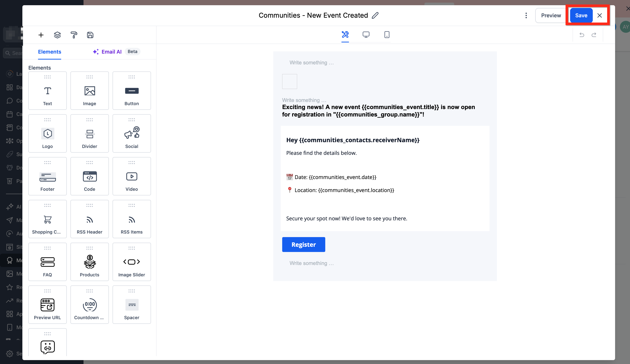Select the Countdown element tile

pyautogui.click(x=89, y=305)
